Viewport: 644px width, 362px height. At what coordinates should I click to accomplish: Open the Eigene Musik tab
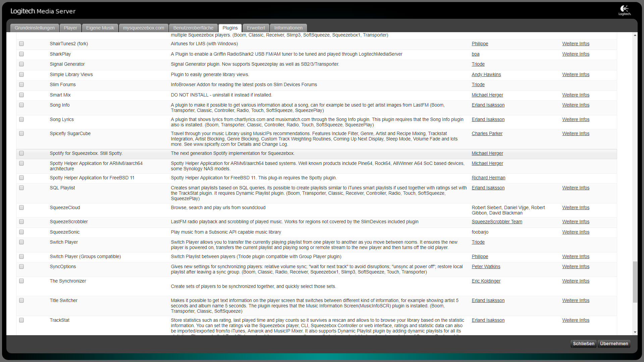[100, 28]
